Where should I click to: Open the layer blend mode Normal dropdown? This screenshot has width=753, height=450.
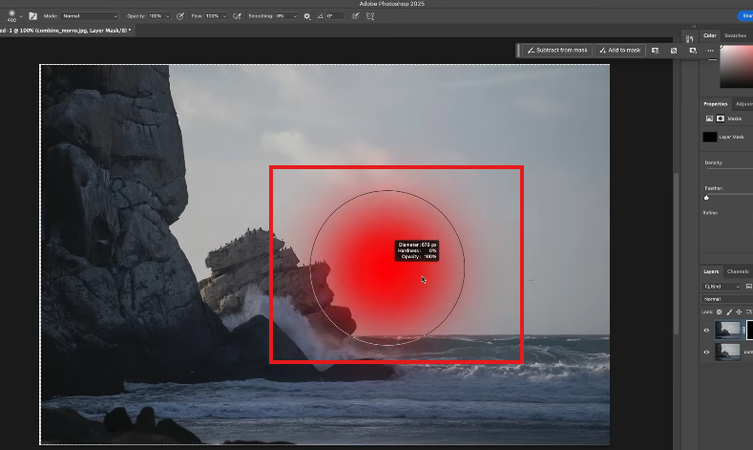click(727, 299)
